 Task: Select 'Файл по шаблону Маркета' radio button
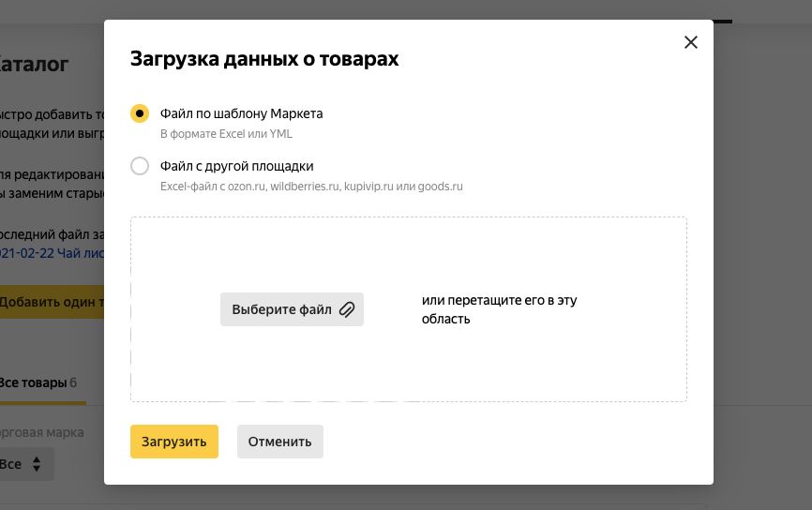[140, 113]
